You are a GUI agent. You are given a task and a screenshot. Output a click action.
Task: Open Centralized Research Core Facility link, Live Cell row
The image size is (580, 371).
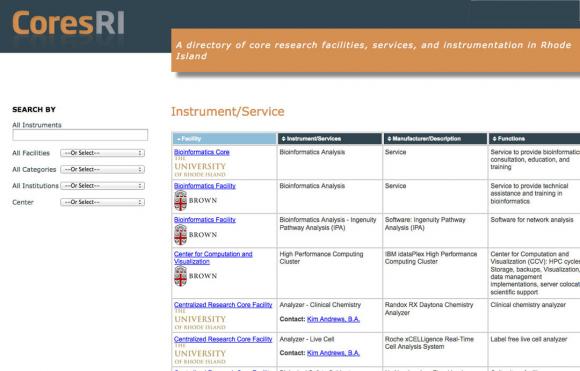click(x=223, y=339)
